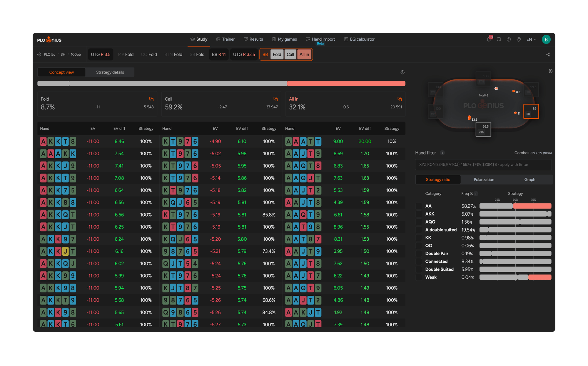This screenshot has height=366, width=588.
Task: Copy the All in range icon
Action: pyautogui.click(x=400, y=99)
